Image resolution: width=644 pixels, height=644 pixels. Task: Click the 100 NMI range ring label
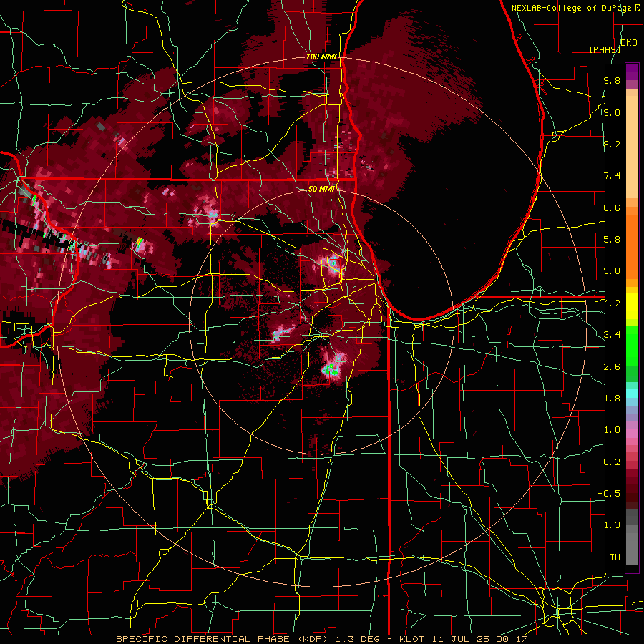point(321,57)
